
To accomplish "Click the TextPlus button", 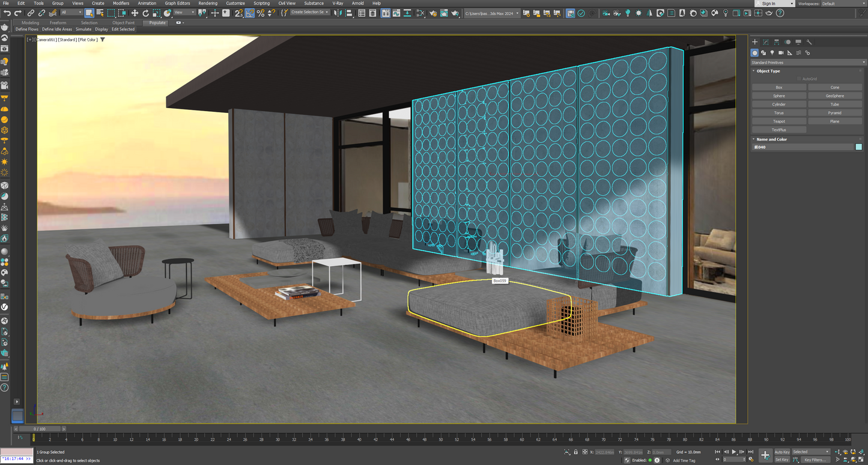I will [x=779, y=130].
